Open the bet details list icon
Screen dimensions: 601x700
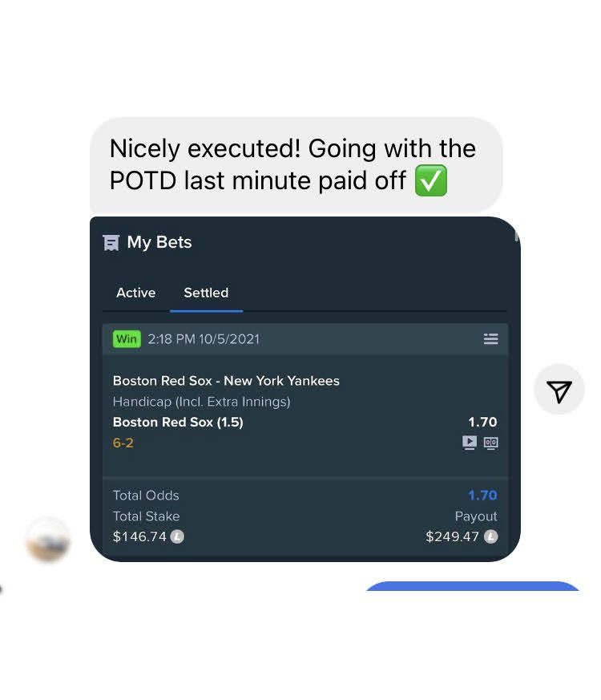coord(490,339)
